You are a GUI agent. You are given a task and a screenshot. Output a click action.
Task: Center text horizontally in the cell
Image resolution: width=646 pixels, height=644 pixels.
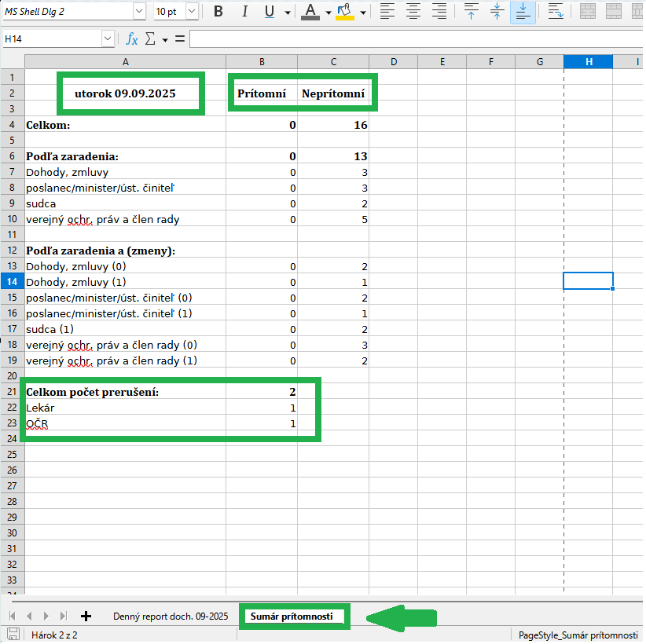[x=413, y=12]
